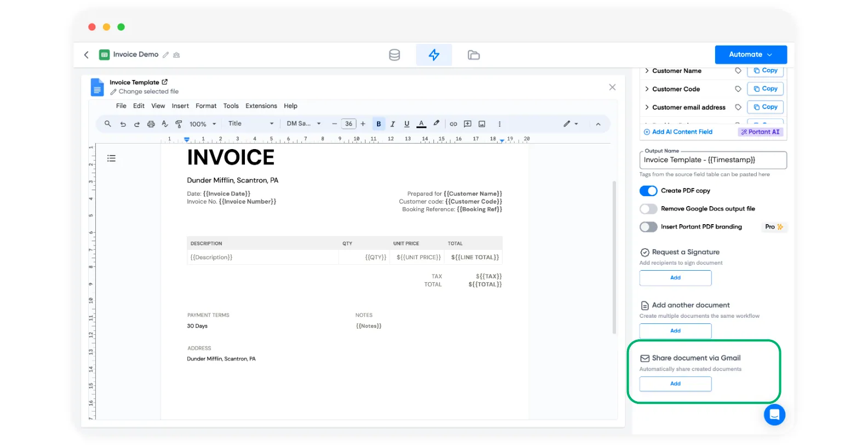Click the insert image icon
Image resolution: width=868 pixels, height=445 pixels.
point(482,124)
